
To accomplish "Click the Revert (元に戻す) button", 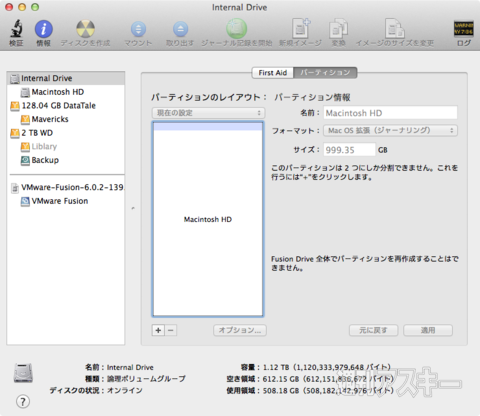I will pos(373,330).
